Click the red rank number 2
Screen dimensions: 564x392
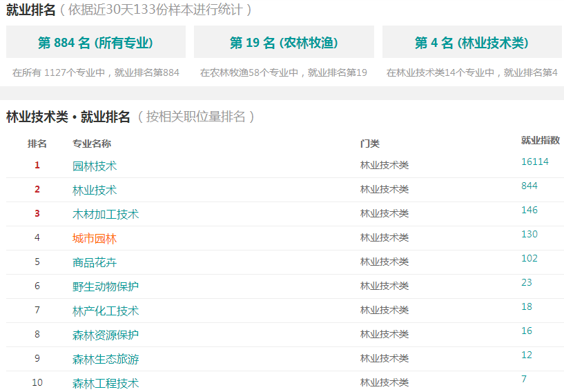tap(37, 190)
